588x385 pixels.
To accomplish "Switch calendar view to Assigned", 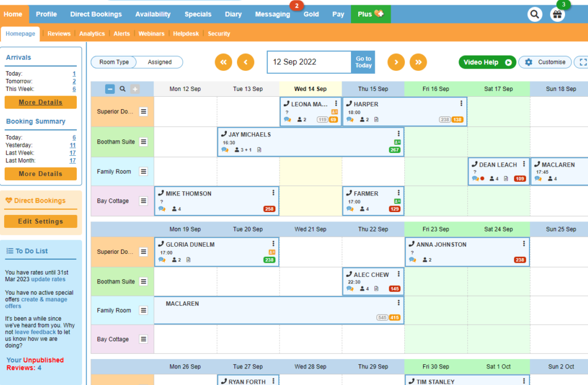I will pos(160,62).
